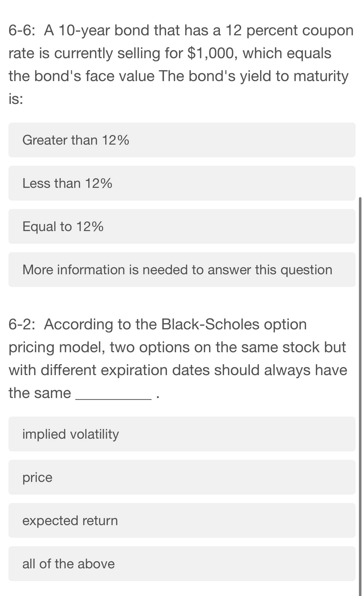Tap the '6-6:' question number label

click(22, 30)
